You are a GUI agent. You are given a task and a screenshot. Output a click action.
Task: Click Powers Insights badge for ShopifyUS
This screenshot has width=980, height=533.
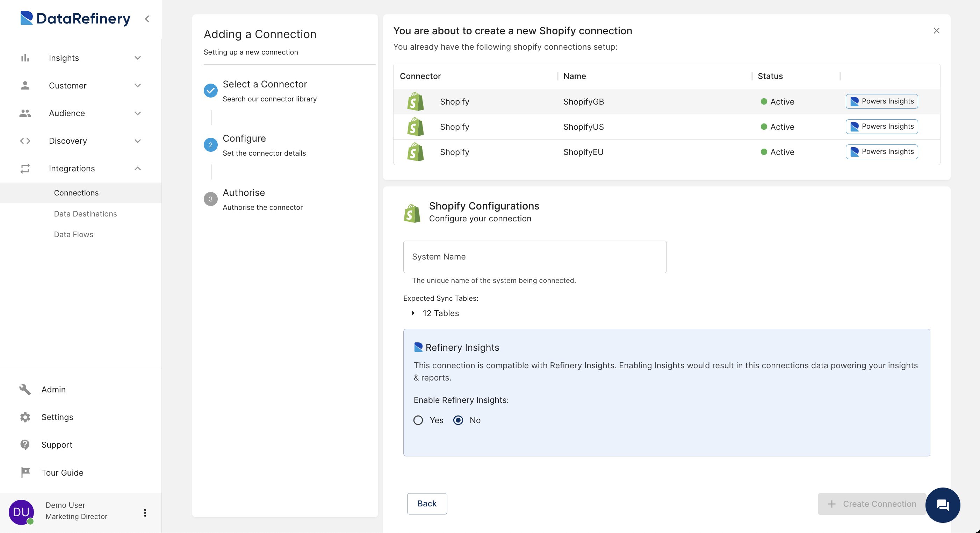point(881,126)
